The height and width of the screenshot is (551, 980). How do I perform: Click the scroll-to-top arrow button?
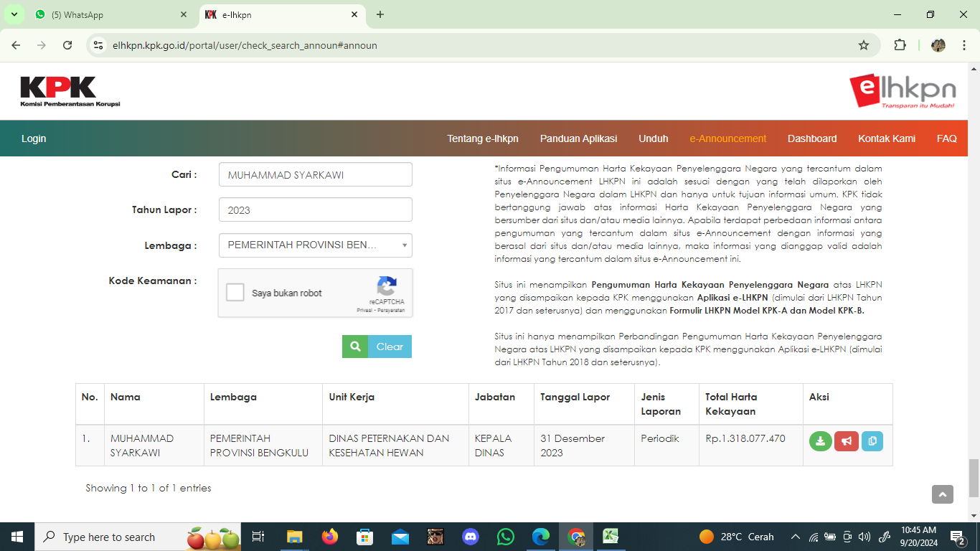tap(943, 494)
